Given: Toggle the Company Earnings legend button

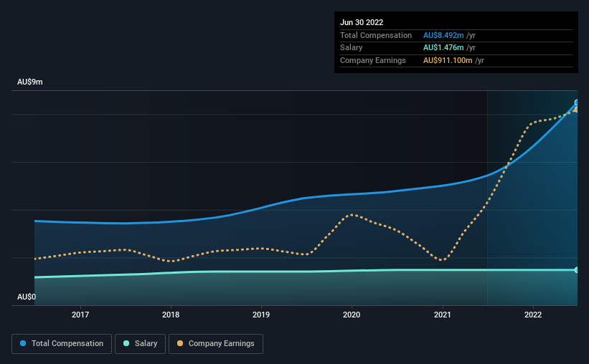Looking at the screenshot, I should click(216, 344).
